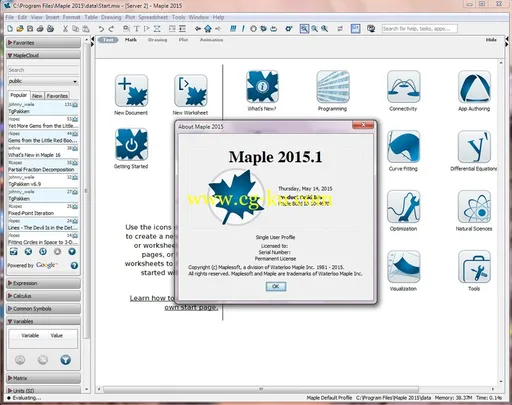Viewport: 512px width, 405px height.
Task: Open the Programming icon
Action: pyautogui.click(x=333, y=87)
